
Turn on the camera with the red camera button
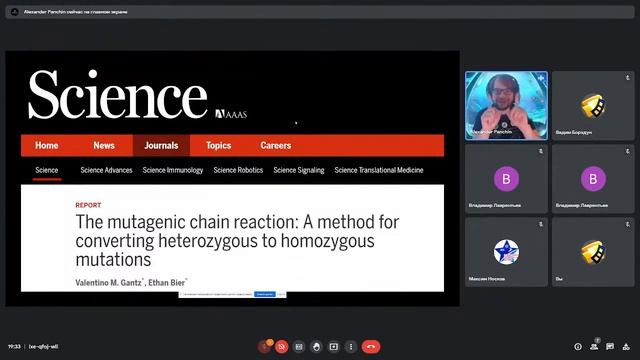[x=281, y=347]
